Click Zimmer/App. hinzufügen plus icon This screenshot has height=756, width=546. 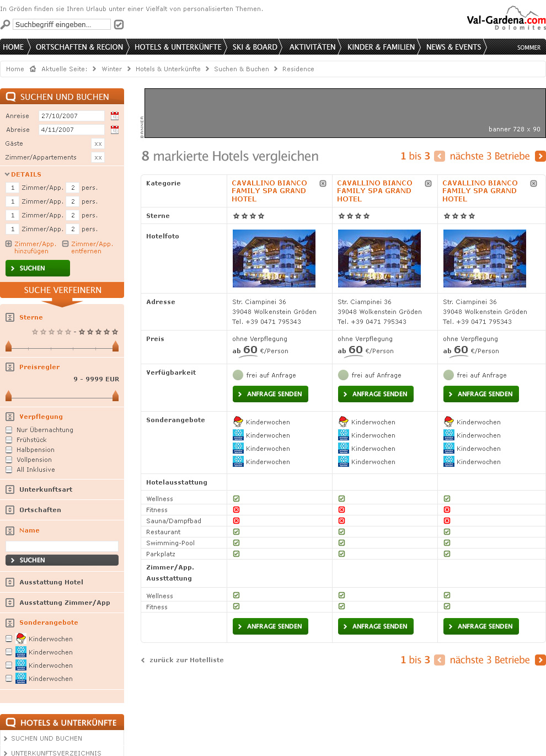(x=8, y=243)
